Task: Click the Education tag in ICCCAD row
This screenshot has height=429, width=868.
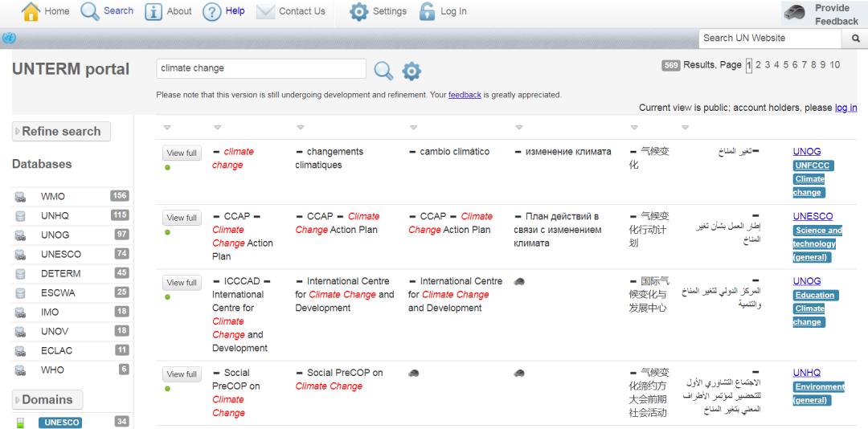Action: coord(816,295)
